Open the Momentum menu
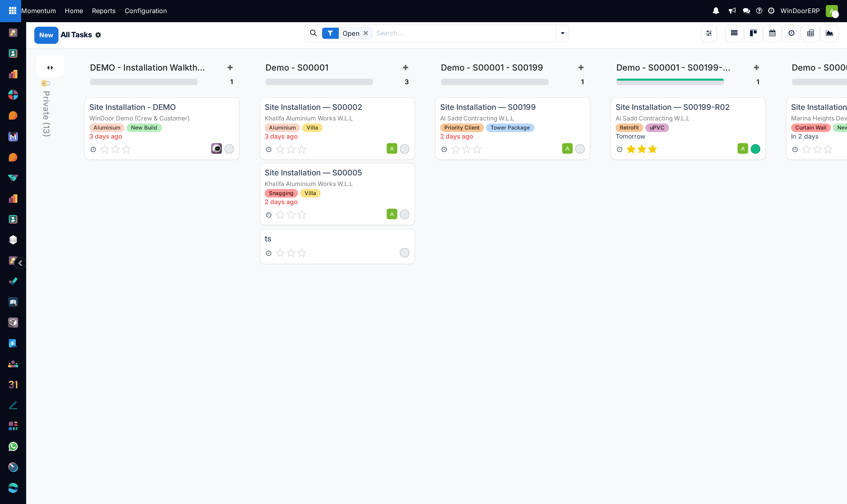The height and width of the screenshot is (504, 847). (x=38, y=11)
